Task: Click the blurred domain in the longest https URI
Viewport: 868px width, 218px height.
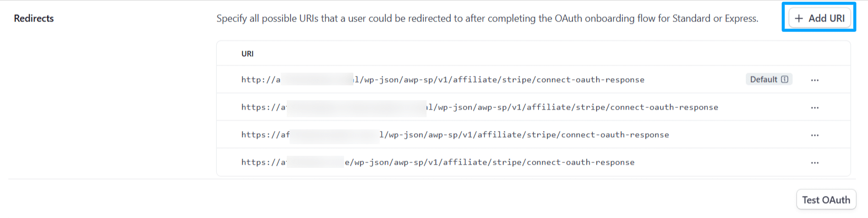Action: tap(357, 107)
